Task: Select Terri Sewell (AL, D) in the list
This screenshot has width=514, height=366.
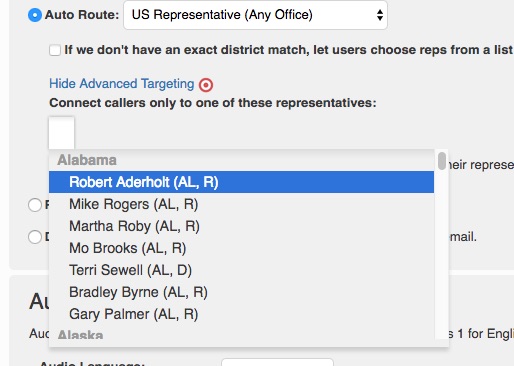Action: (241, 270)
